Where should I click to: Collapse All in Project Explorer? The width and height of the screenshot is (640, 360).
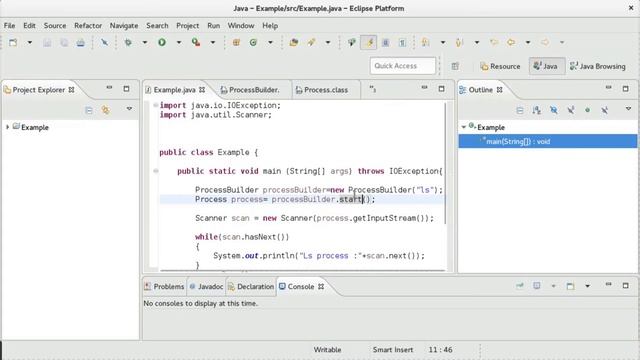tap(89, 110)
